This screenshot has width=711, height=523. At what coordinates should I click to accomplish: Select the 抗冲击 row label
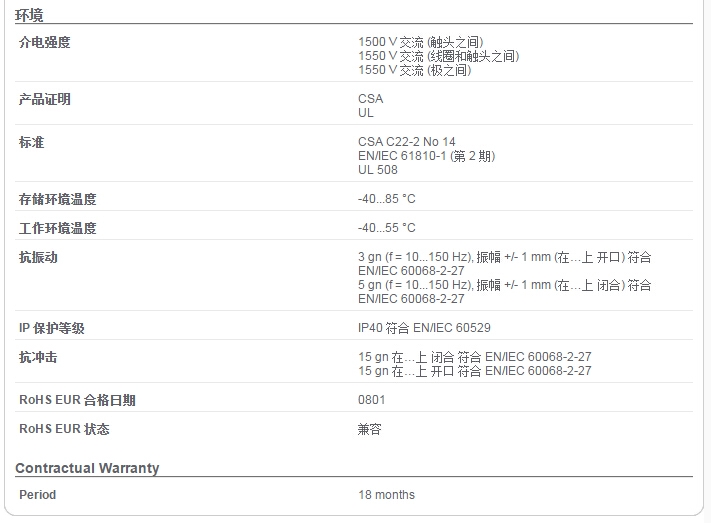click(38, 357)
